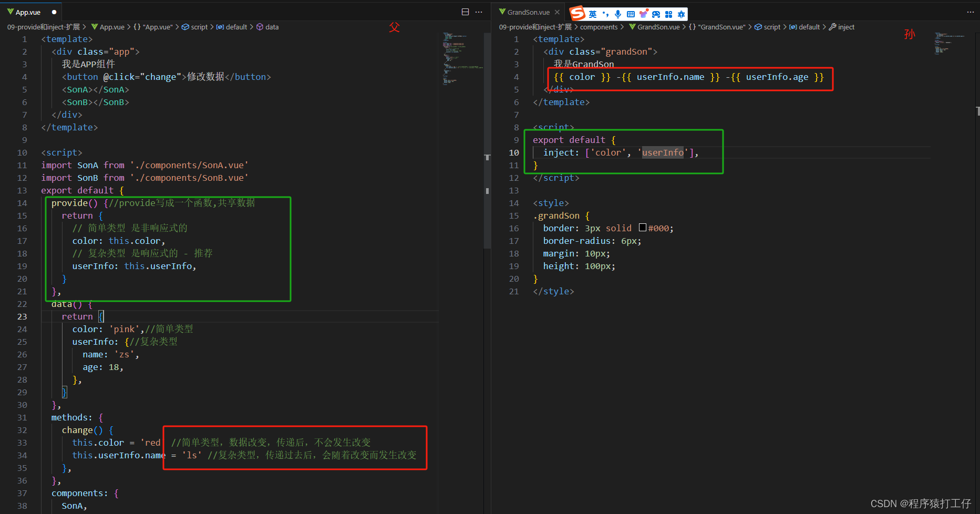The height and width of the screenshot is (514, 980).
Task: Click <SonA></SonA> tag line
Action: 95,89
